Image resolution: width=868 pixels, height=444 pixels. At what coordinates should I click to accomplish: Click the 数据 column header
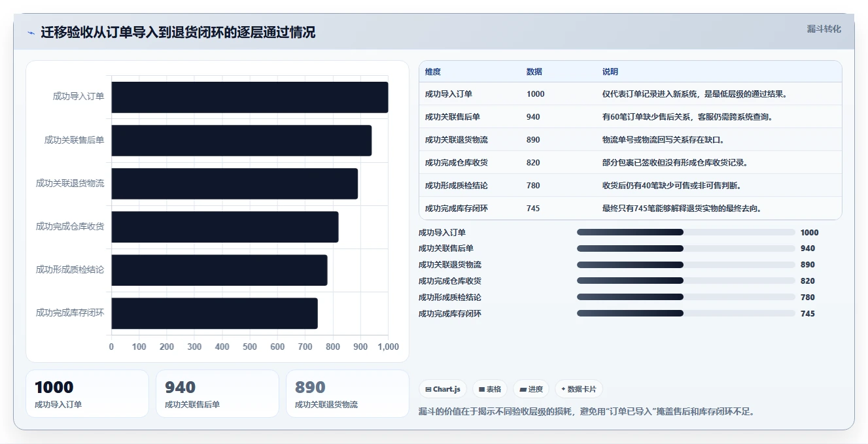[x=534, y=72]
